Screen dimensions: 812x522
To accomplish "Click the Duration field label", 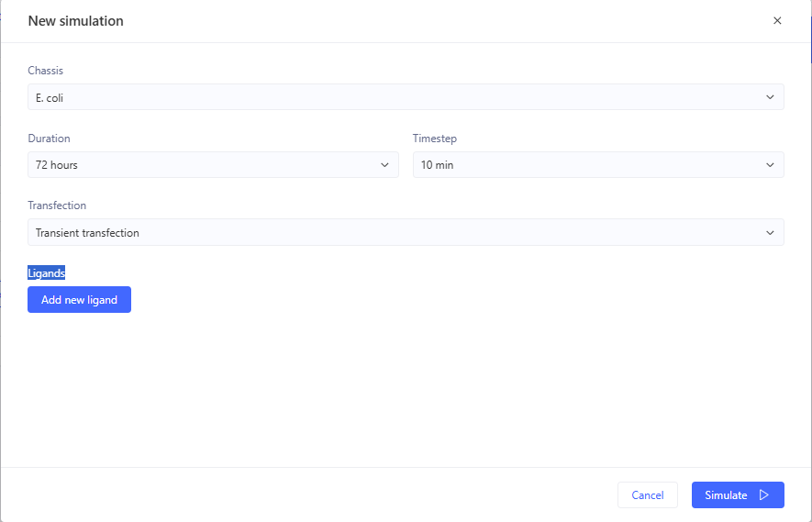I will pos(50,139).
